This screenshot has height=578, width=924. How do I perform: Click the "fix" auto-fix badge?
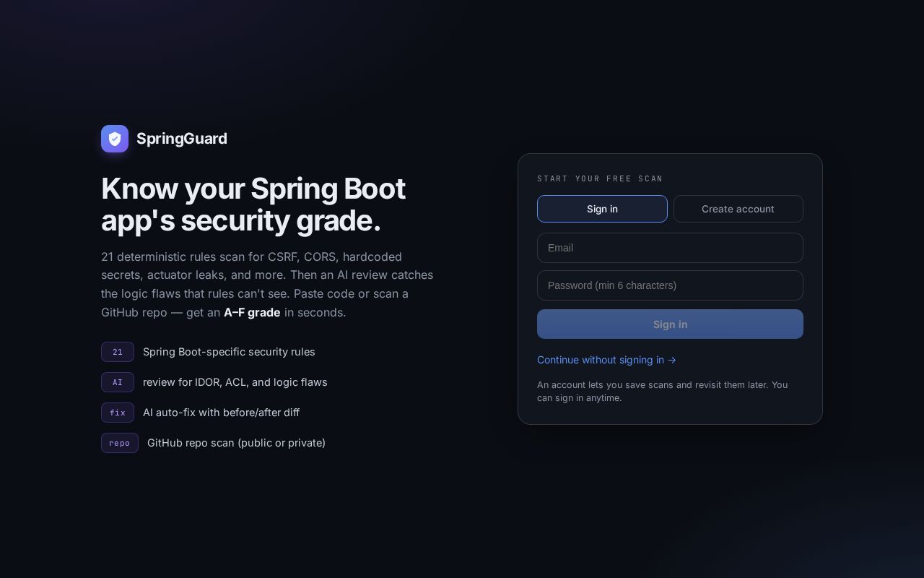coord(118,413)
